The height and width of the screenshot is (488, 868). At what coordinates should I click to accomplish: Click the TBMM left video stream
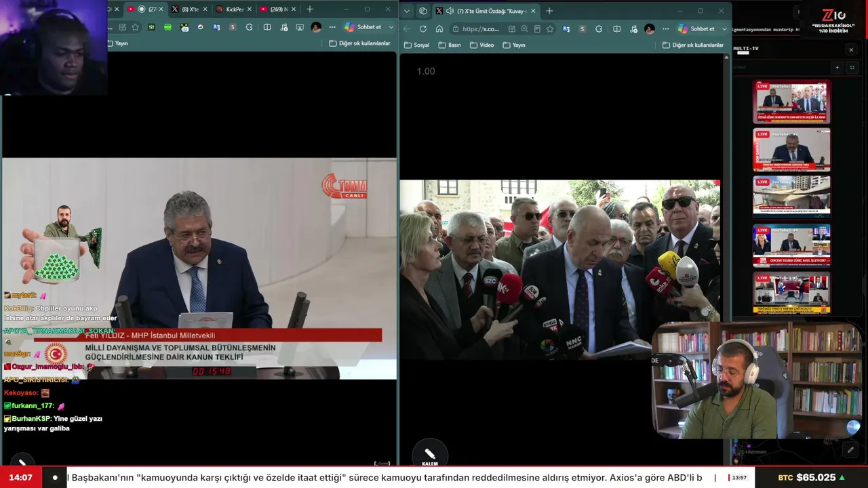[x=199, y=268]
